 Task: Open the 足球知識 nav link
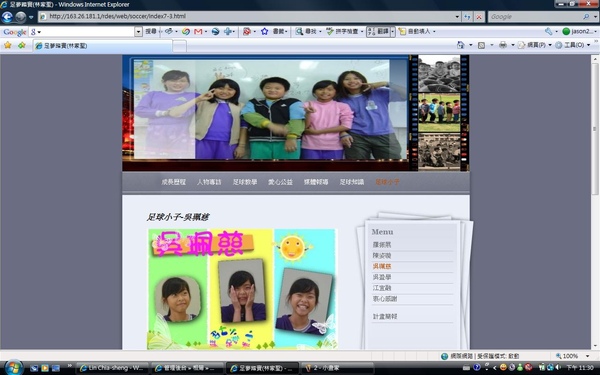352,182
